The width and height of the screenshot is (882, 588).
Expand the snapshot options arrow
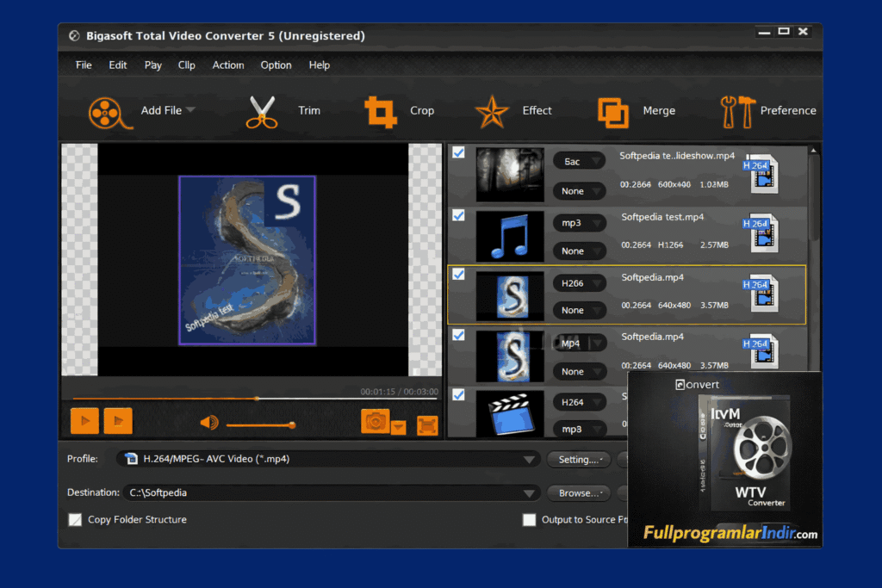[x=399, y=426]
